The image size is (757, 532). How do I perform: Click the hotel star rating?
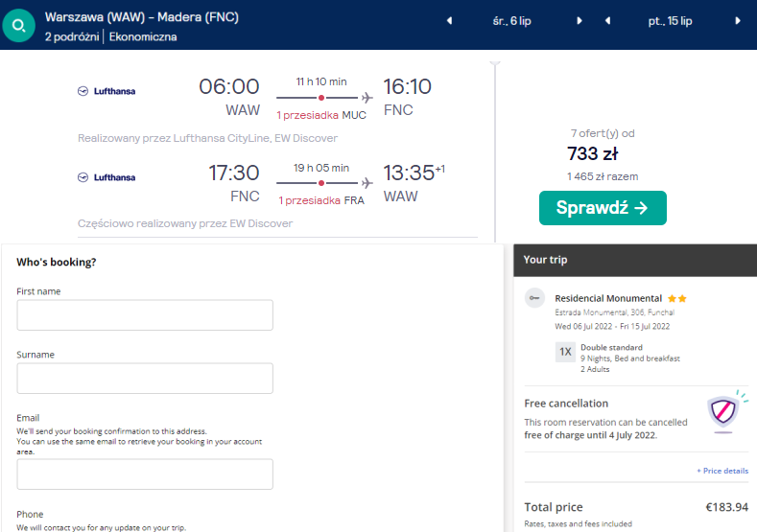[677, 298]
